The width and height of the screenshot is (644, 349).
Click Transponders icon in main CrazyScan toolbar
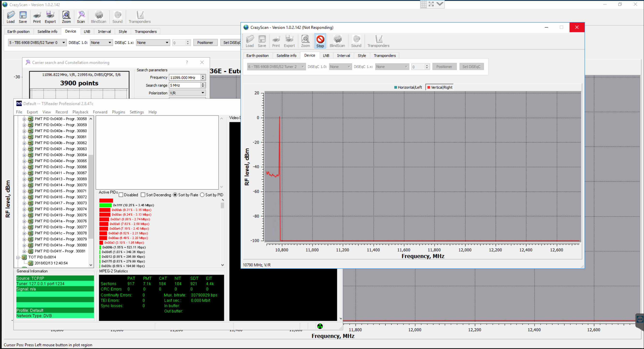coord(139,17)
